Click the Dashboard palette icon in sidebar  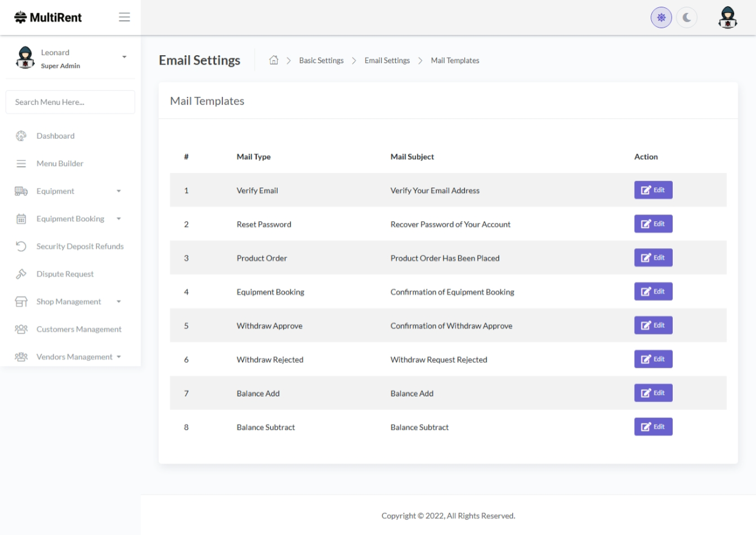point(21,136)
